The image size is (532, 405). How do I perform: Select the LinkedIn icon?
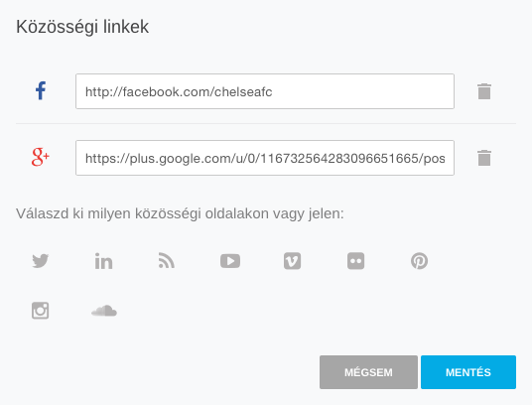(103, 261)
